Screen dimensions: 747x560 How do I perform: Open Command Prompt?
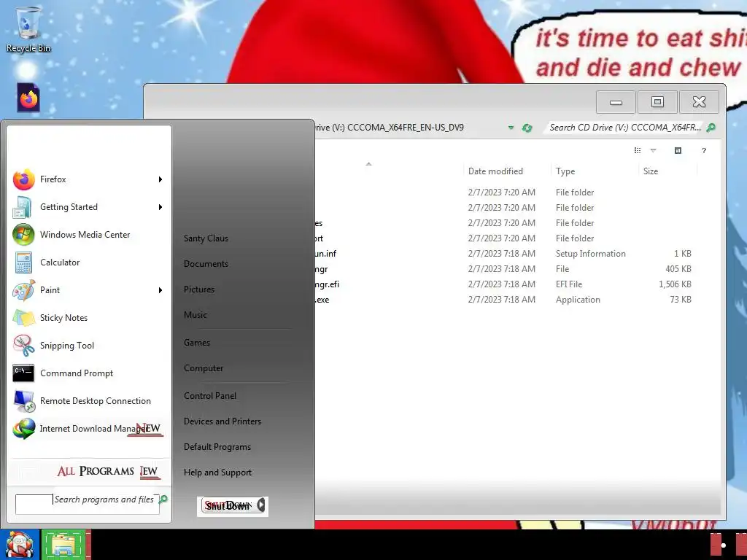pyautogui.click(x=88, y=373)
